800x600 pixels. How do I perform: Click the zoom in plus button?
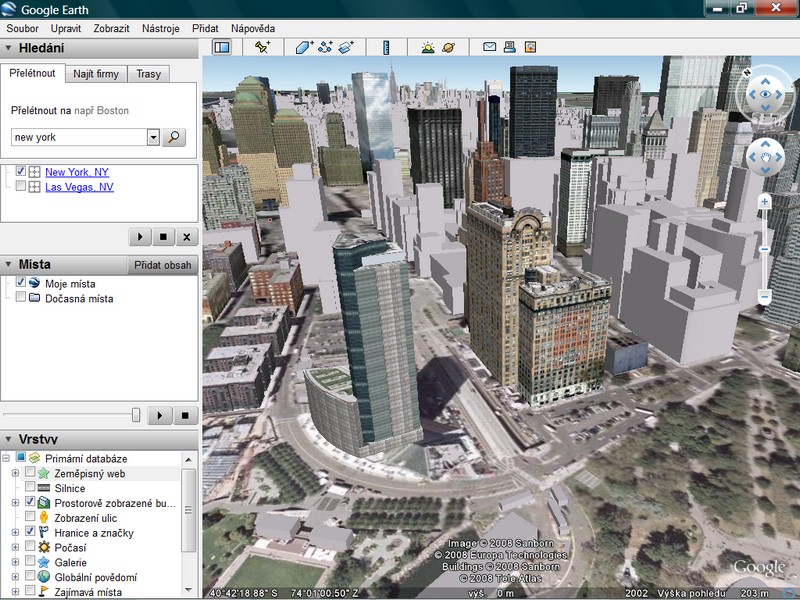pos(764,202)
